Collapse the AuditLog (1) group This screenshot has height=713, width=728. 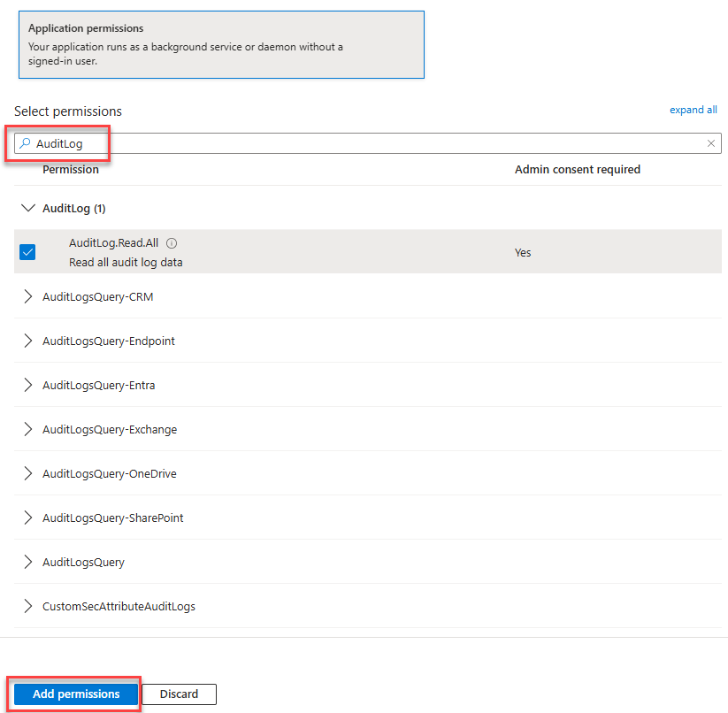pos(27,209)
